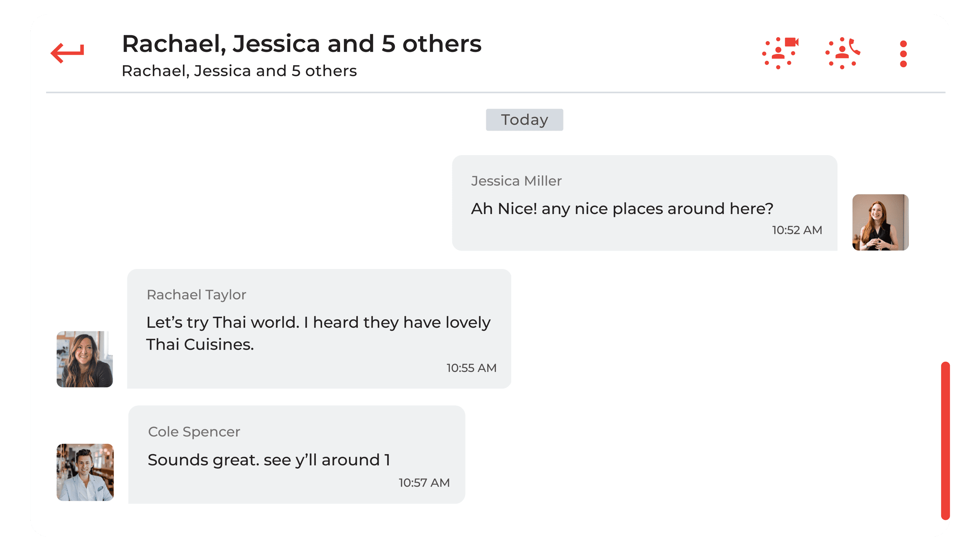The width and height of the screenshot is (980, 551).
Task: Click the 10:52 AM timestamp
Action: 797,230
